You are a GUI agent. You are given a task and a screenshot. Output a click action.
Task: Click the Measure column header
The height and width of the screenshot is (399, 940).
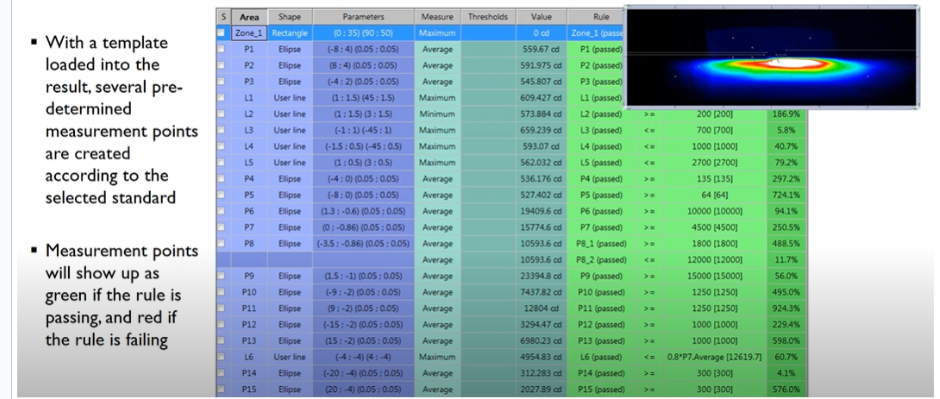click(x=438, y=17)
